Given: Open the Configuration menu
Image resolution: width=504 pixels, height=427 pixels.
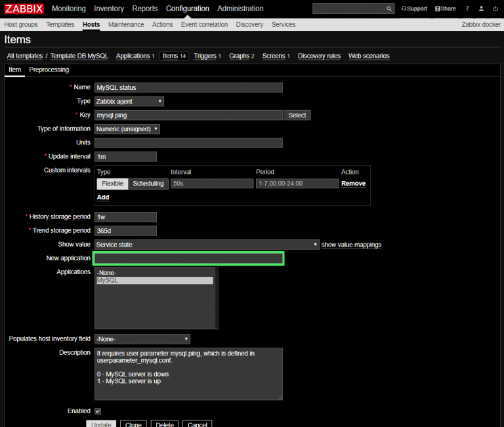Looking at the screenshot, I should [x=188, y=9].
